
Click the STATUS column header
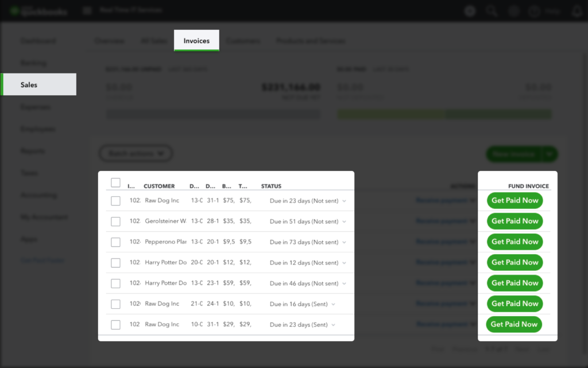[x=271, y=186]
